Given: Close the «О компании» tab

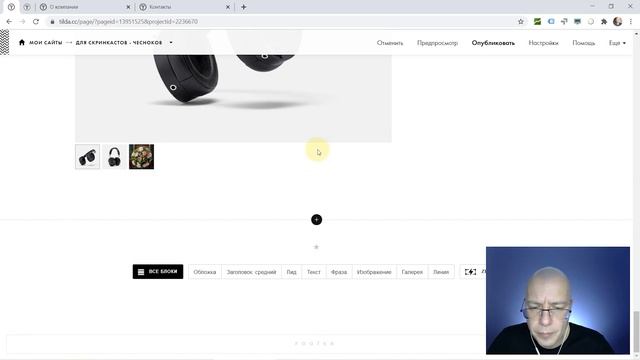Looking at the screenshot, I should pyautogui.click(x=128, y=7).
